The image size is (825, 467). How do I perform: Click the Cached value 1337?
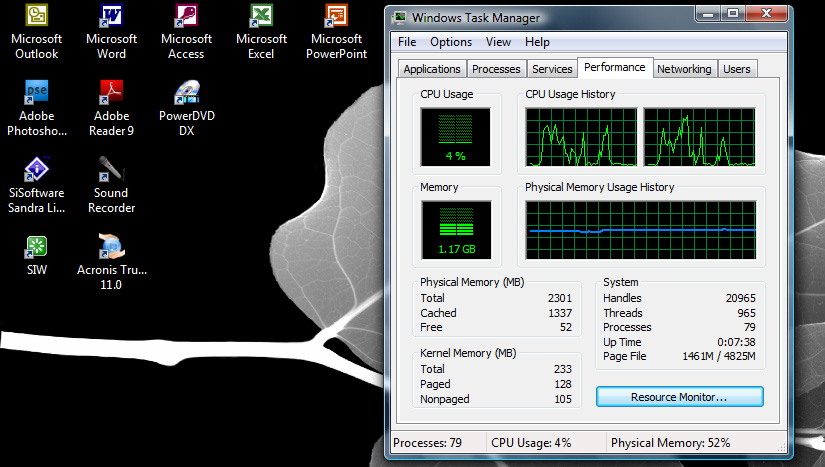[560, 313]
